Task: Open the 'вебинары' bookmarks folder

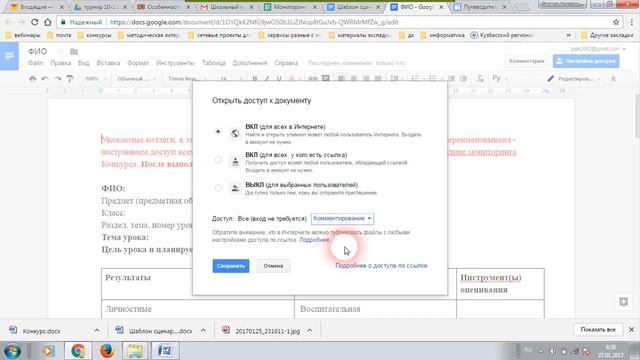Action: 23,36
